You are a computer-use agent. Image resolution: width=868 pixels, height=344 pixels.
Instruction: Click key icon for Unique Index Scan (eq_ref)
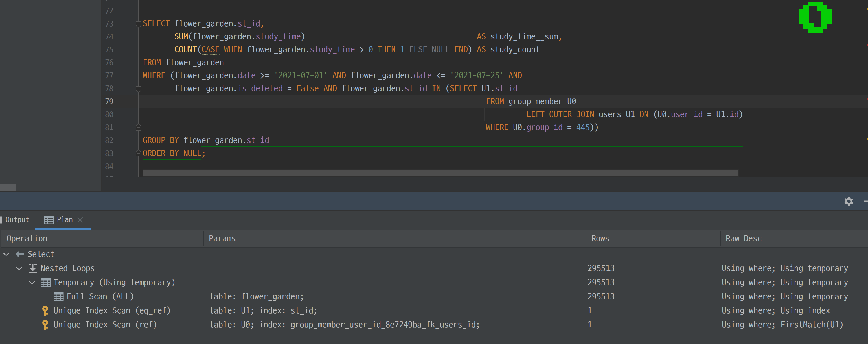tap(45, 310)
